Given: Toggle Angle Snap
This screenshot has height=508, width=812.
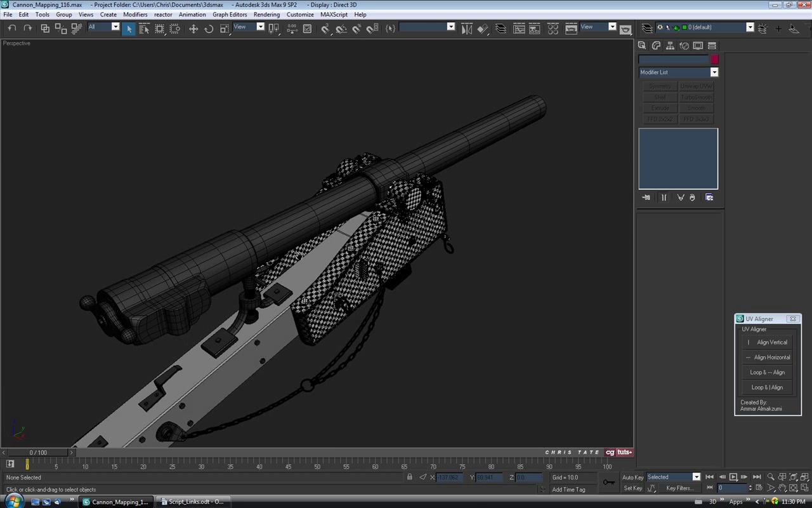Looking at the screenshot, I should coord(341,28).
